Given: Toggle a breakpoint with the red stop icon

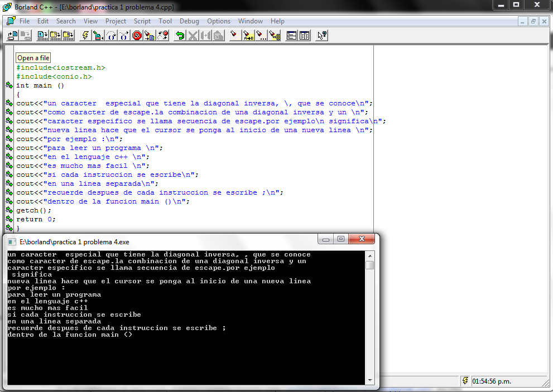Looking at the screenshot, I should tap(137, 35).
